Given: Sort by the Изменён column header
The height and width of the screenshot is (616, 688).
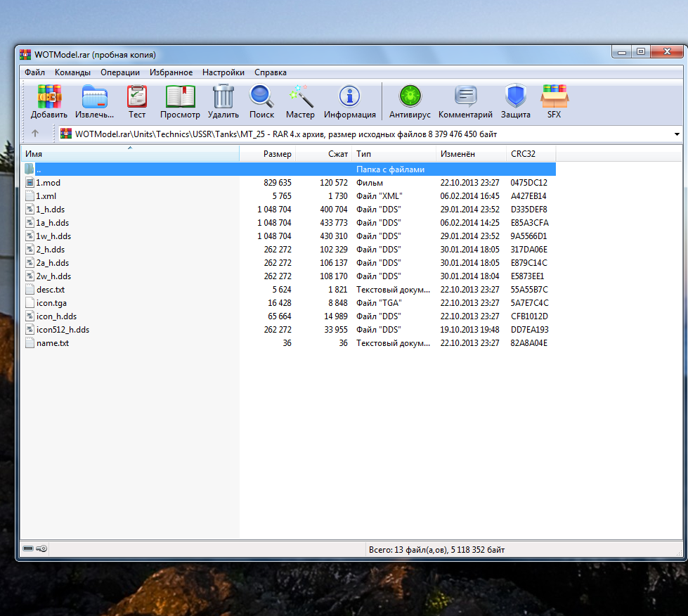Looking at the screenshot, I should pyautogui.click(x=472, y=154).
